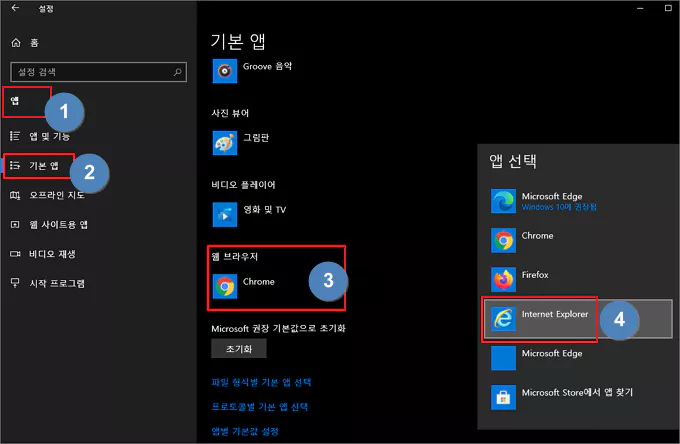This screenshot has width=680, height=444.
Task: Open Microsoft Store에서 앱 찾기
Action: pos(577,393)
